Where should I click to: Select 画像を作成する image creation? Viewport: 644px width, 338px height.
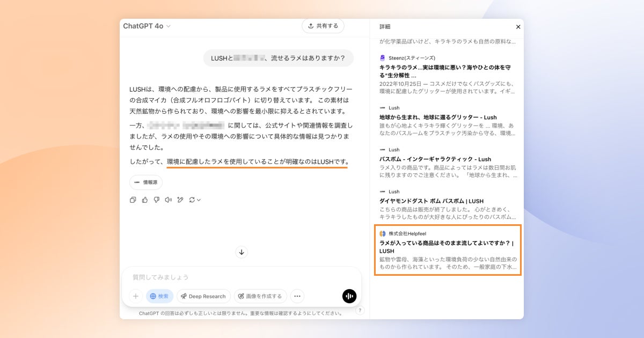click(260, 296)
